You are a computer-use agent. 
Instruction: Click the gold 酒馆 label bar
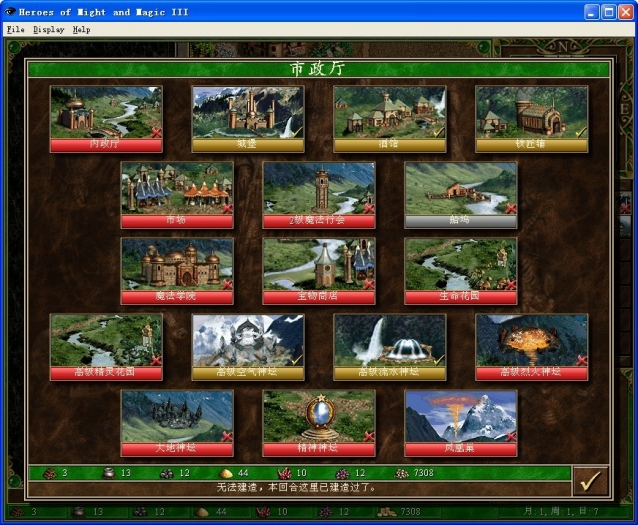[389, 145]
